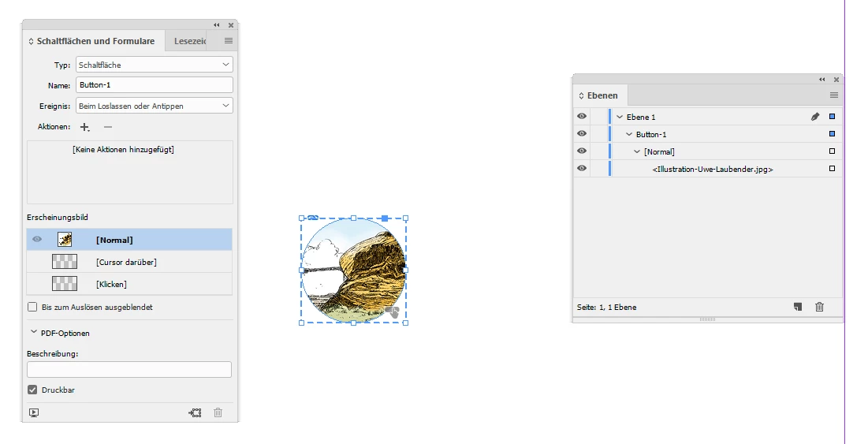Select the [Klicken] state thumbnail
The height and width of the screenshot is (444, 868).
[x=65, y=283]
